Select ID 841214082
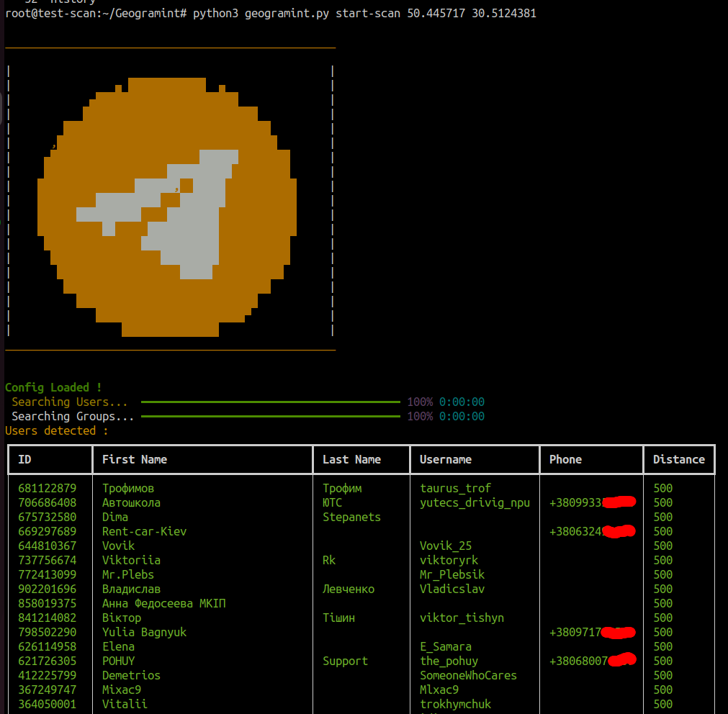This screenshot has width=728, height=714. pyautogui.click(x=48, y=618)
